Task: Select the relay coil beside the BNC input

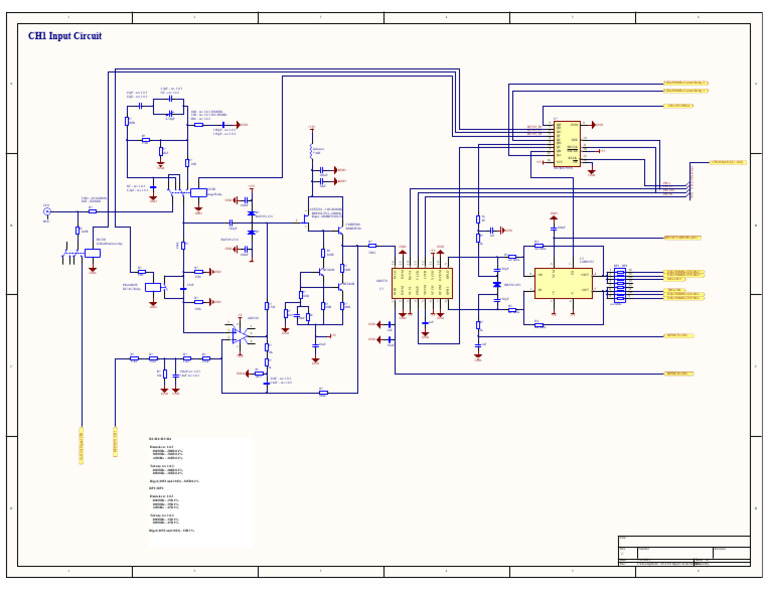Action: 93,253
